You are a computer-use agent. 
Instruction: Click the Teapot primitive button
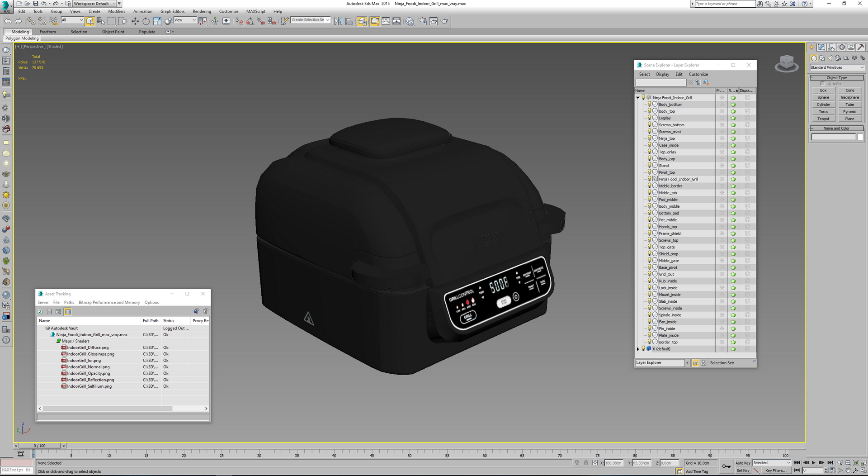tap(823, 119)
